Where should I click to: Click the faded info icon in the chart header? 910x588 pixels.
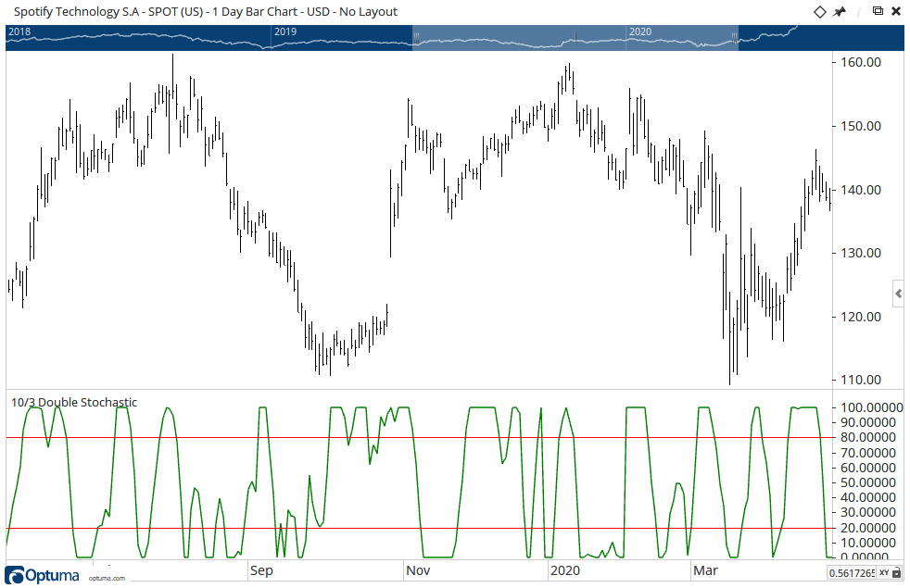click(x=859, y=12)
